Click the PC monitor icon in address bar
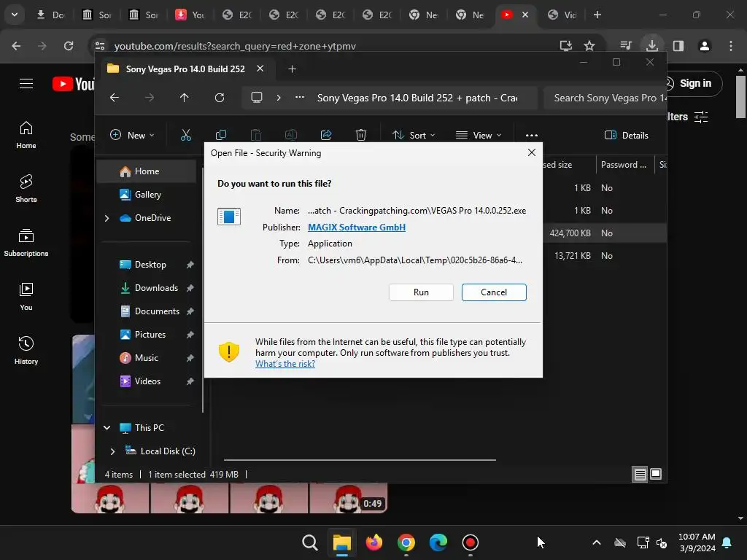747x560 pixels. pyautogui.click(x=257, y=98)
